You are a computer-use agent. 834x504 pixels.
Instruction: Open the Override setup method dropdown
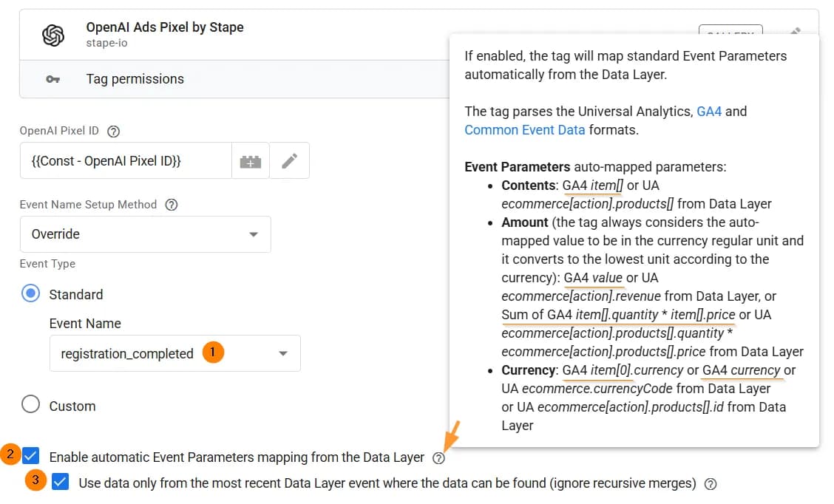(x=145, y=234)
